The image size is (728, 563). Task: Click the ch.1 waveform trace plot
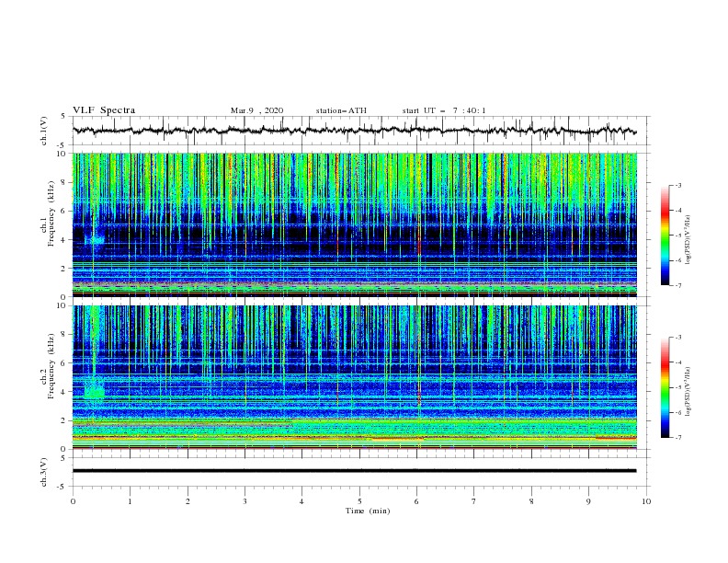pyautogui.click(x=354, y=131)
